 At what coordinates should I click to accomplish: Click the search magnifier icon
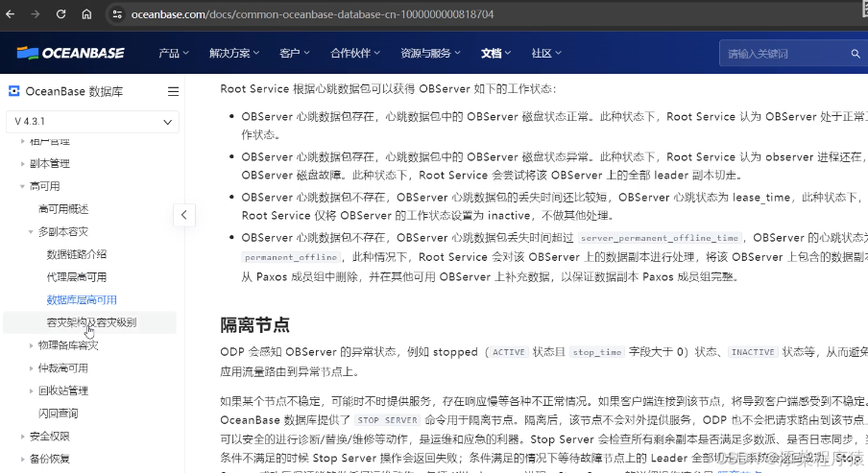pos(856,54)
